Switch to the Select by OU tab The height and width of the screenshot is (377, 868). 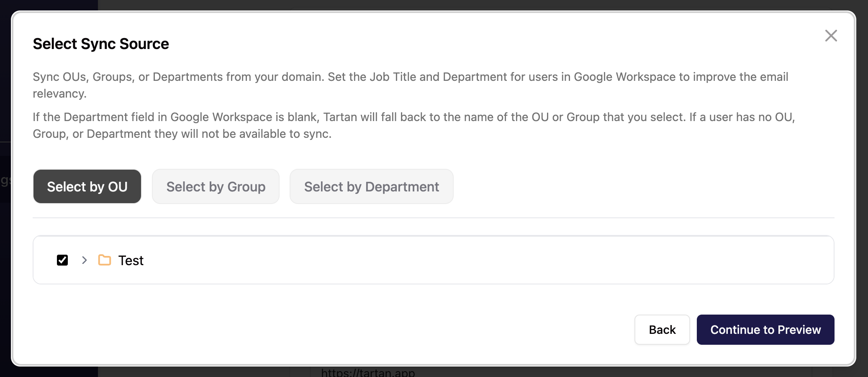(x=87, y=187)
